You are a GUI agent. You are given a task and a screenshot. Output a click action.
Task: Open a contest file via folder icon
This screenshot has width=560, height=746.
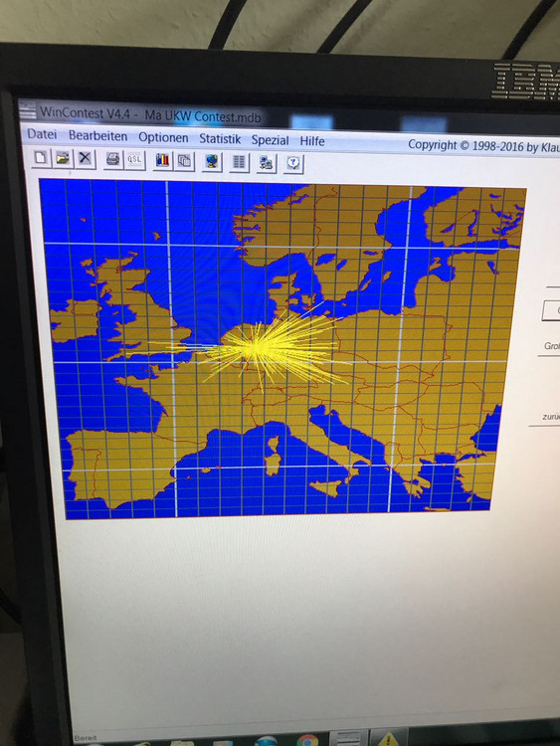tap(63, 158)
